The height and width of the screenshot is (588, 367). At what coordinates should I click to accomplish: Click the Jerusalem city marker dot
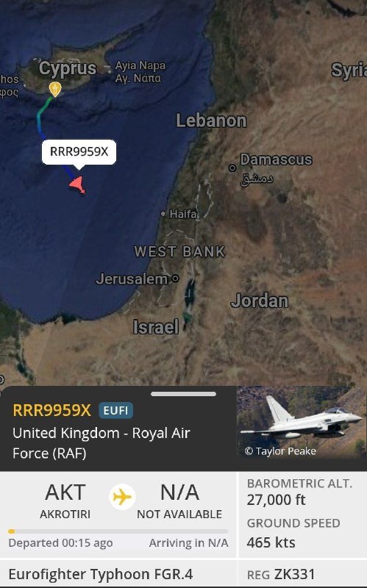click(x=175, y=279)
